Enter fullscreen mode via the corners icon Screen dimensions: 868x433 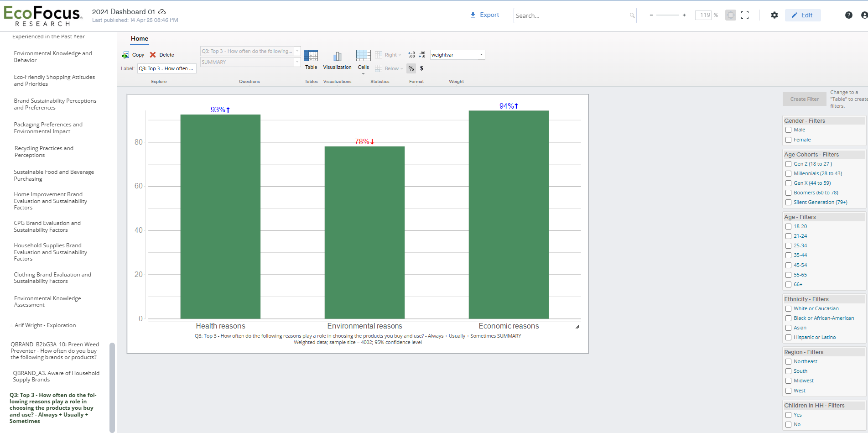click(745, 15)
